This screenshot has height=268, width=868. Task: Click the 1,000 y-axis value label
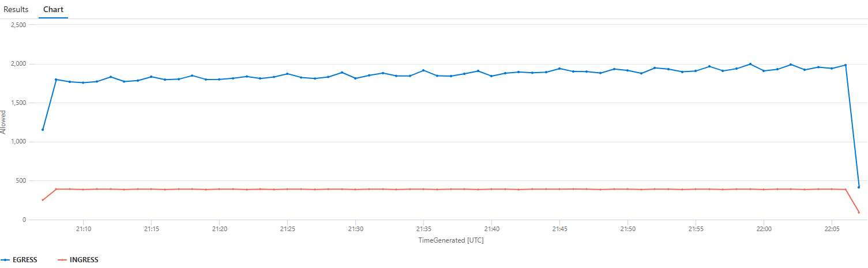18,142
